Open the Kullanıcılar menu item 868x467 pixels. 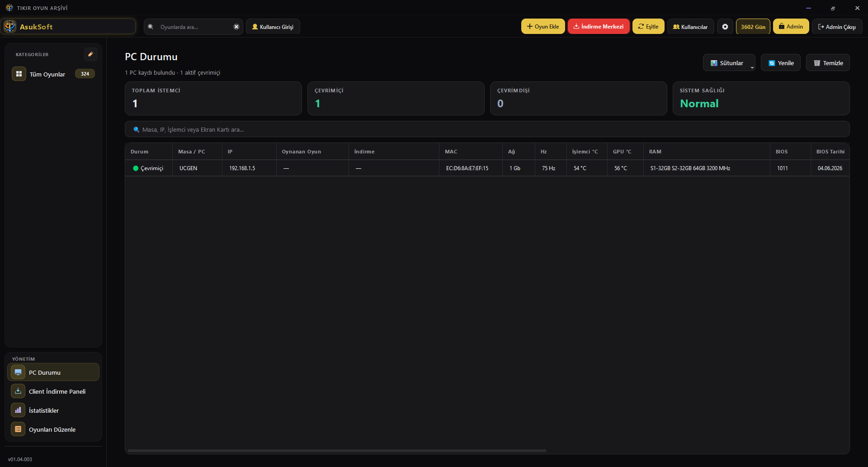(x=690, y=27)
